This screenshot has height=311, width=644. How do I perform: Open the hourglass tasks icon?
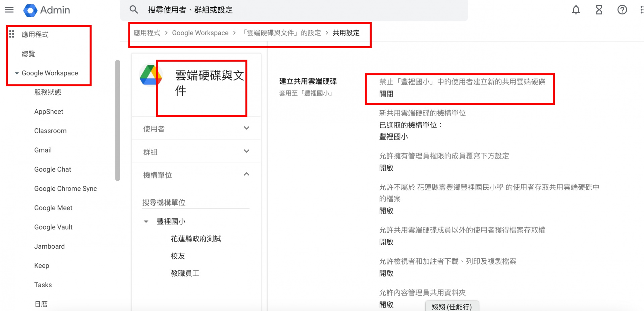599,10
